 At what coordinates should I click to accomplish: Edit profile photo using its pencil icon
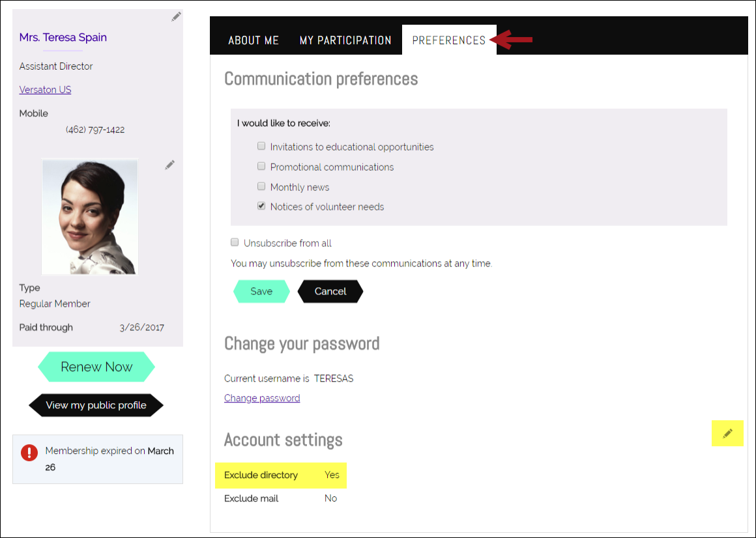pos(169,165)
